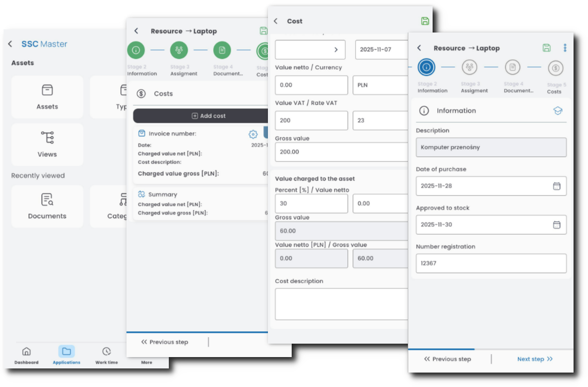Click the Cost description text area
The width and height of the screenshot is (588, 387).
[342, 304]
